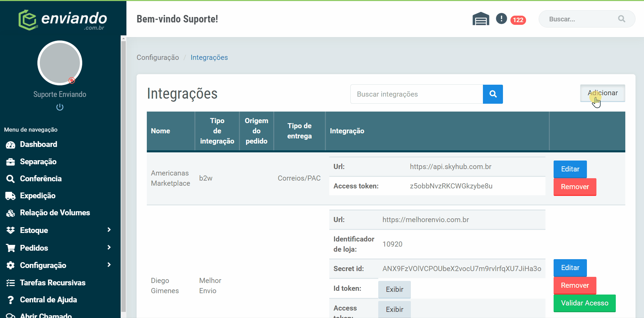Viewport: 644px width, 318px height.
Task: Open Tarefas Recursivas
Action: pos(53,283)
